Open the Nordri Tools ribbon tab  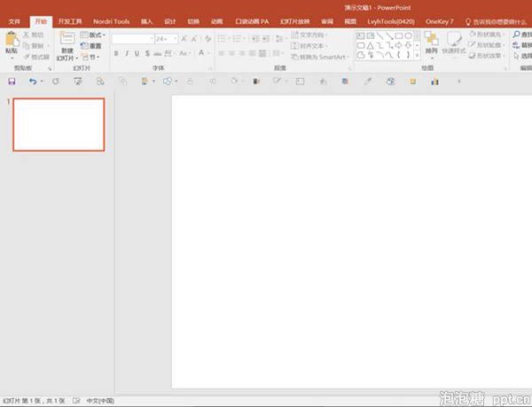[112, 21]
